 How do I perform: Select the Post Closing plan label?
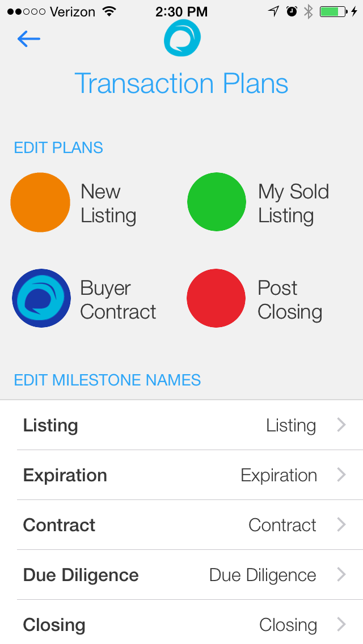(290, 300)
